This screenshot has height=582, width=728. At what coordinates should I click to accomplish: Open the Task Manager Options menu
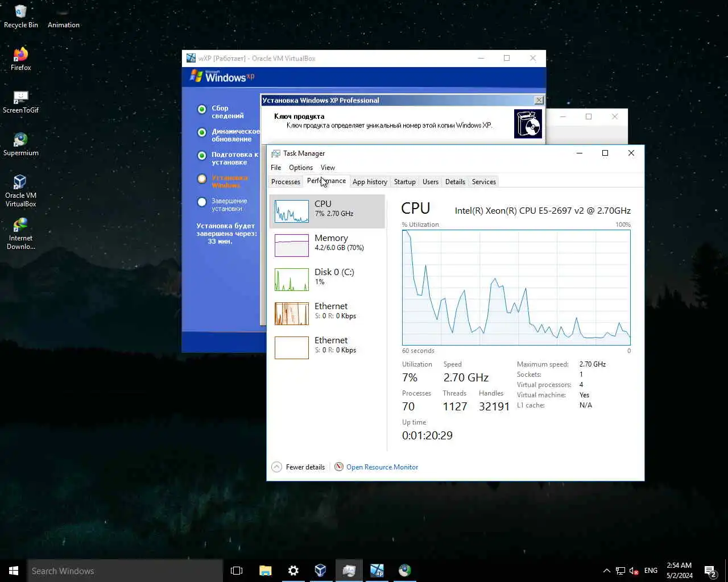click(300, 168)
